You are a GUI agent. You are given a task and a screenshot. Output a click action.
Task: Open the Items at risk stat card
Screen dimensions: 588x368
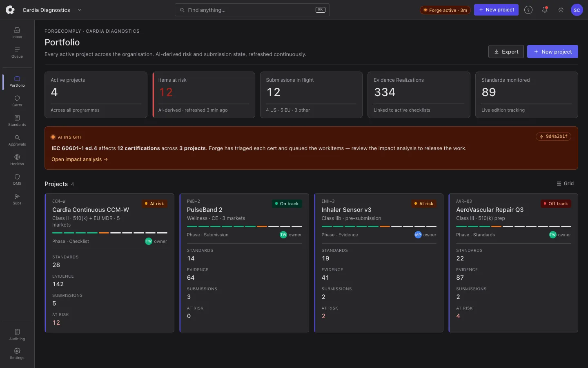pyautogui.click(x=204, y=95)
